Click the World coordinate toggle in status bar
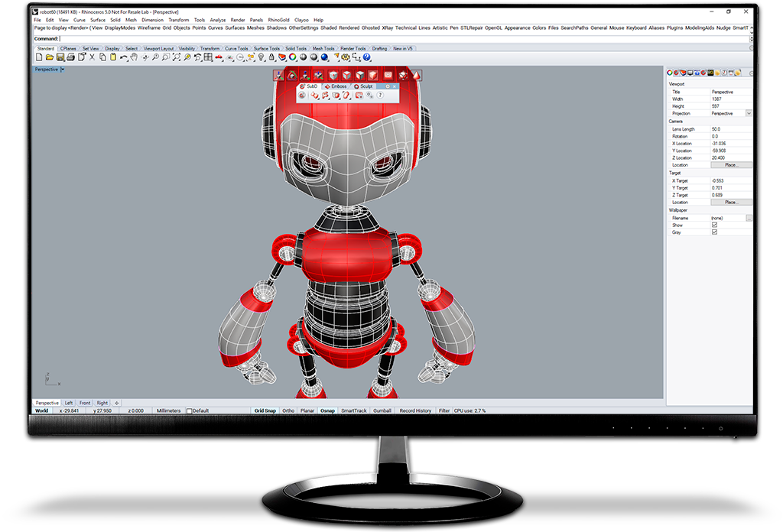 coord(42,410)
